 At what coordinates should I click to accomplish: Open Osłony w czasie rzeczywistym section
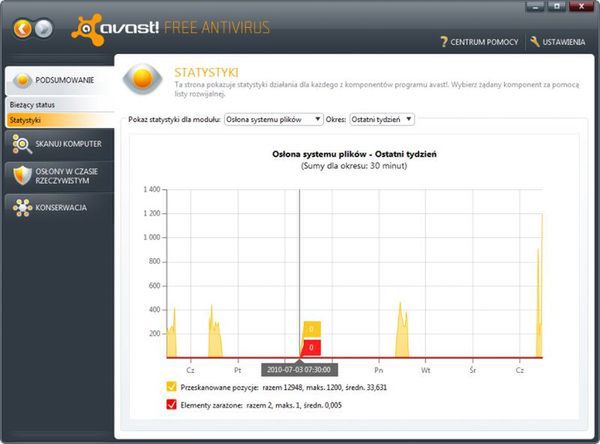(x=60, y=176)
